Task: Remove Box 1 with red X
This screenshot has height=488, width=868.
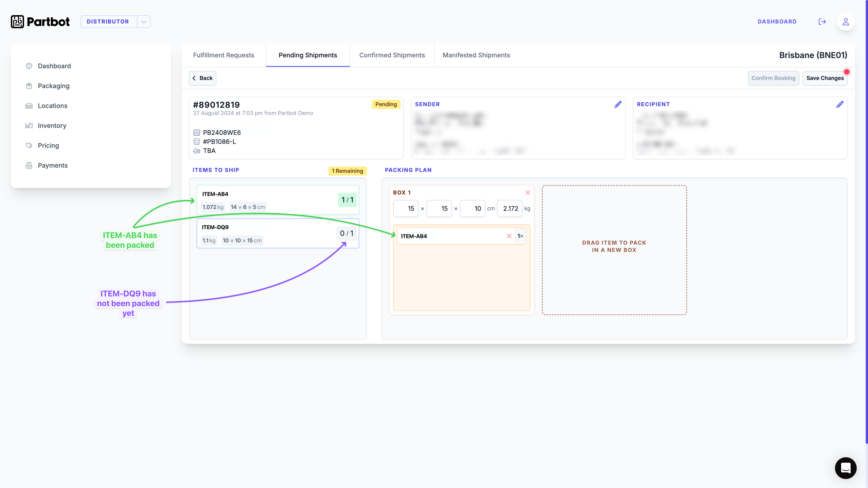Action: tap(528, 193)
